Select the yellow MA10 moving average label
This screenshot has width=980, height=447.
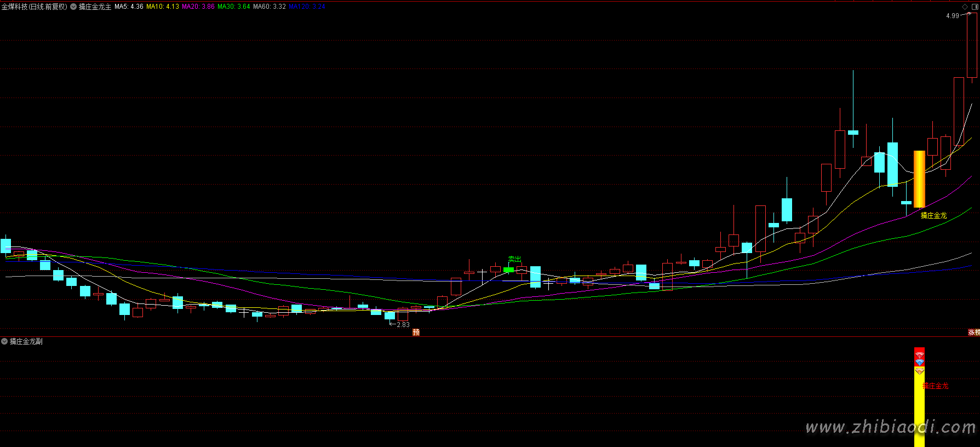pyautogui.click(x=162, y=7)
